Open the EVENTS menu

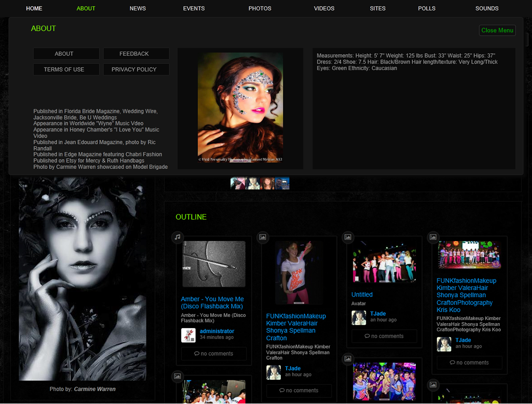(x=194, y=9)
